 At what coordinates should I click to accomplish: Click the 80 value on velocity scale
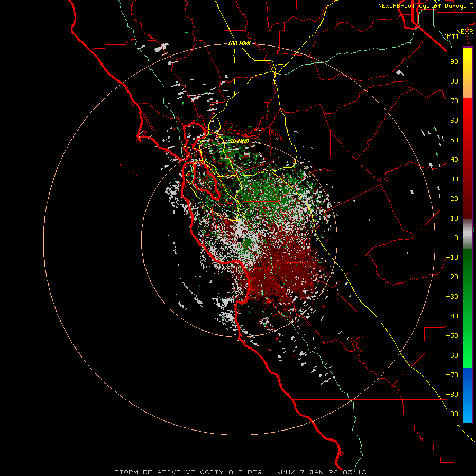[x=454, y=81]
